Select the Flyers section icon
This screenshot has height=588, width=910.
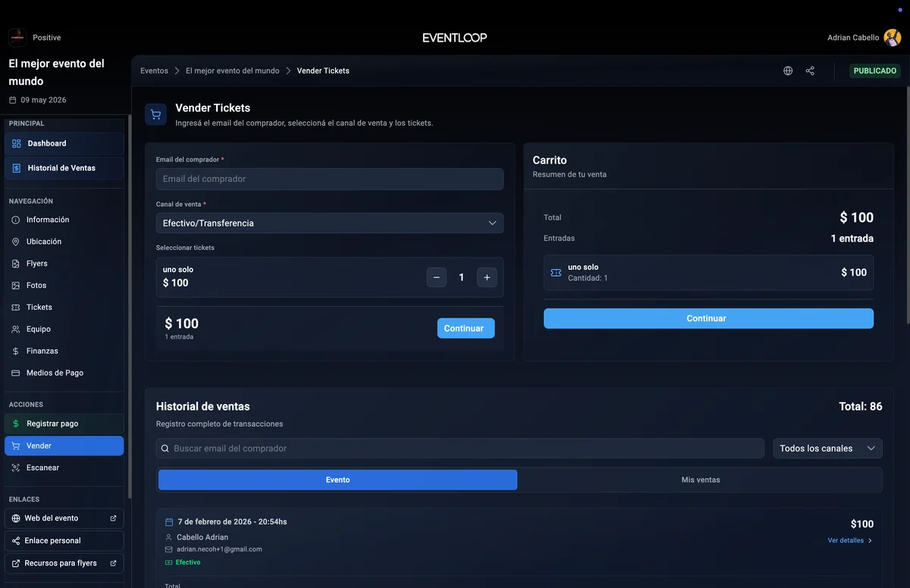[17, 263]
